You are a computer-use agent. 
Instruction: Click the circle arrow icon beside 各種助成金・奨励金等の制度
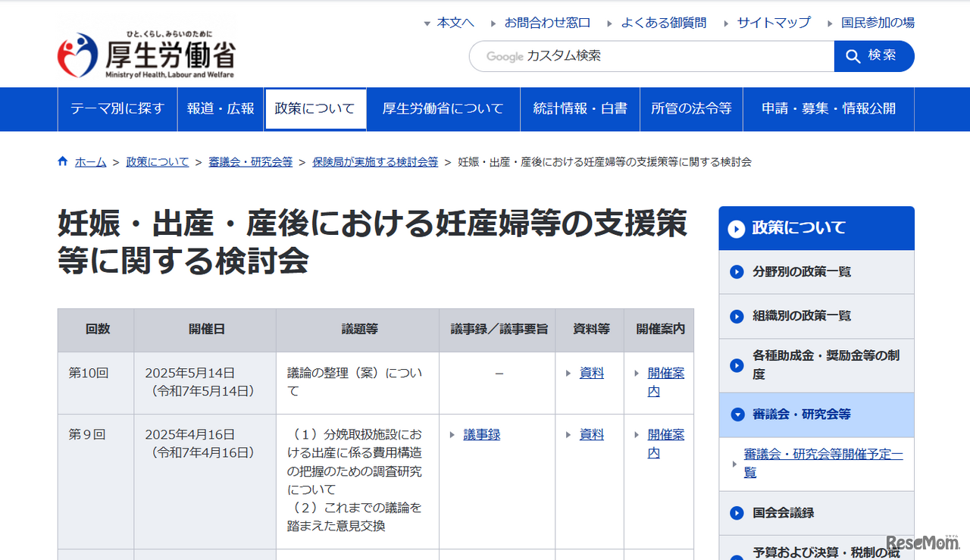tap(737, 365)
